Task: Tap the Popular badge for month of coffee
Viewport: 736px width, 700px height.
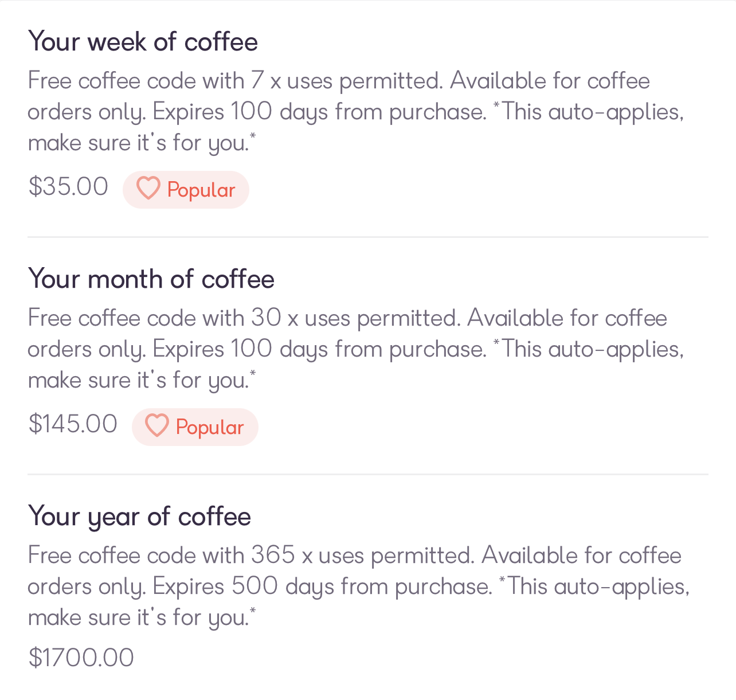Action: tap(195, 427)
